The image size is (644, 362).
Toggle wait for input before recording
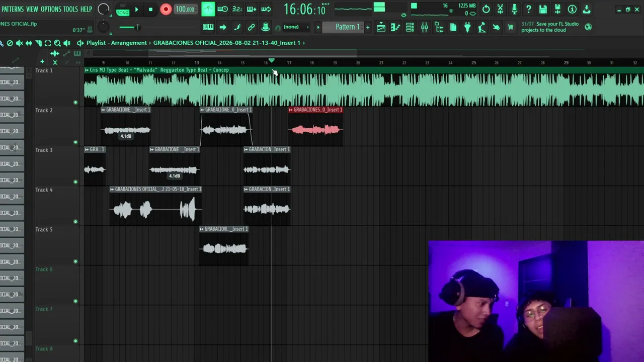coord(222,9)
